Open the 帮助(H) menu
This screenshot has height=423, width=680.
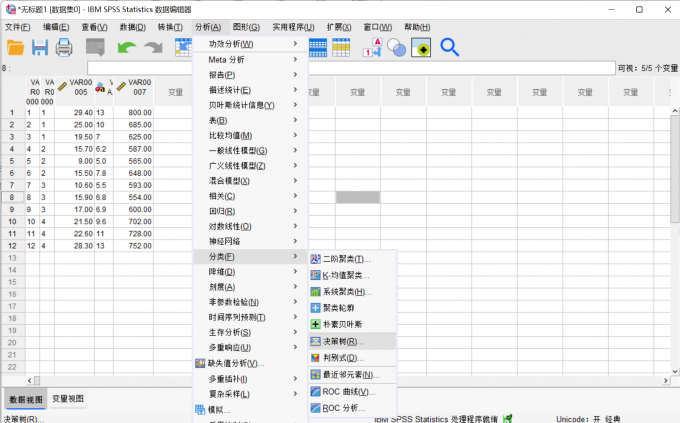417,27
